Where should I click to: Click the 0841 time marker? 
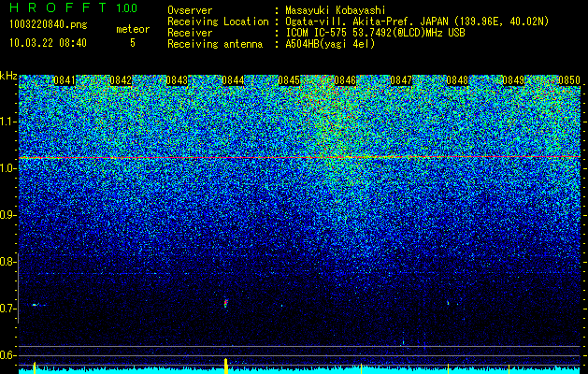point(65,80)
